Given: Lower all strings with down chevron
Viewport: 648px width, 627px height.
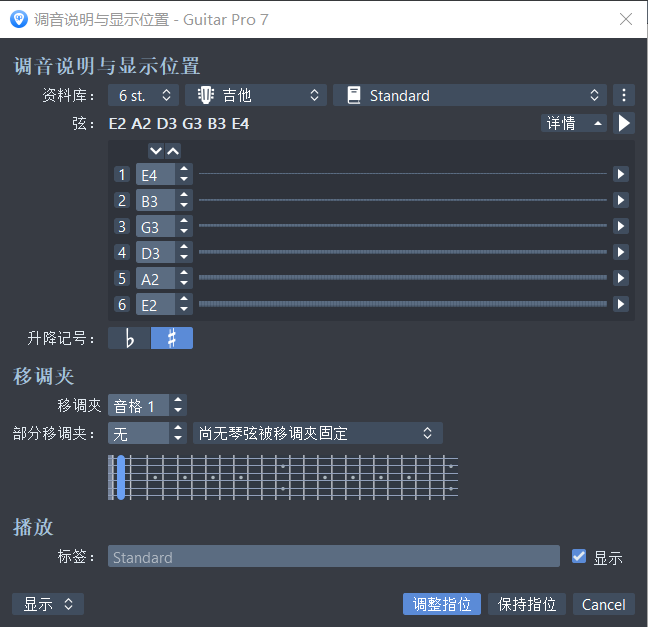Looking at the screenshot, I should click(156, 151).
